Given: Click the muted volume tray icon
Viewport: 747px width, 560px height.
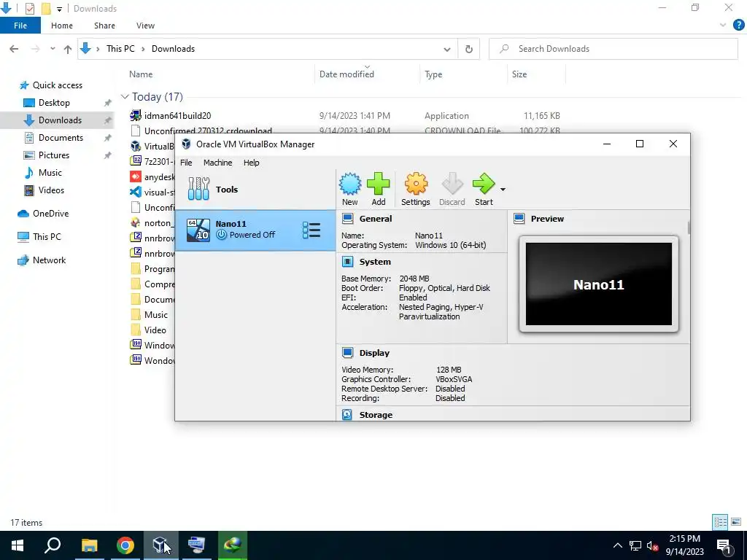Looking at the screenshot, I should click(x=652, y=545).
